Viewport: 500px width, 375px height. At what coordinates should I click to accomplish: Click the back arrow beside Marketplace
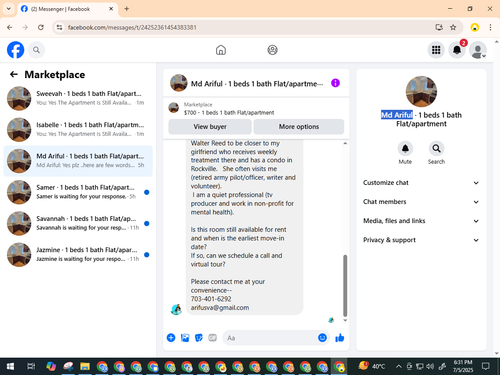14,74
